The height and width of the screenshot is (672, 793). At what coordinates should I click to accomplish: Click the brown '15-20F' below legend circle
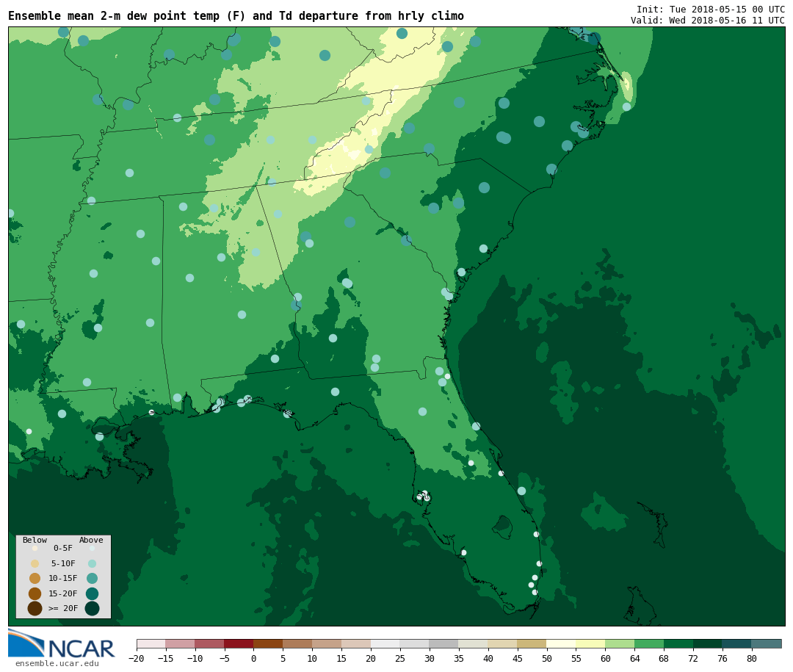[x=35, y=593]
